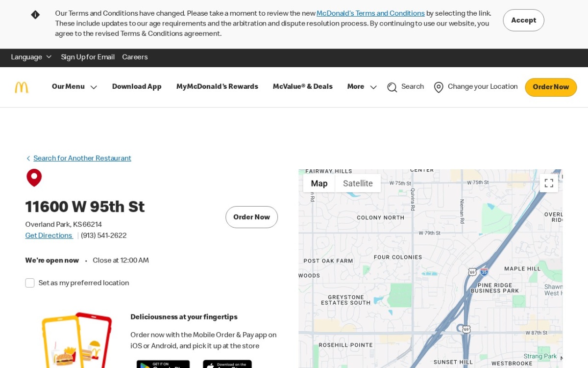The width and height of the screenshot is (588, 368).
Task: Click Sign Up for Email
Action: click(88, 57)
